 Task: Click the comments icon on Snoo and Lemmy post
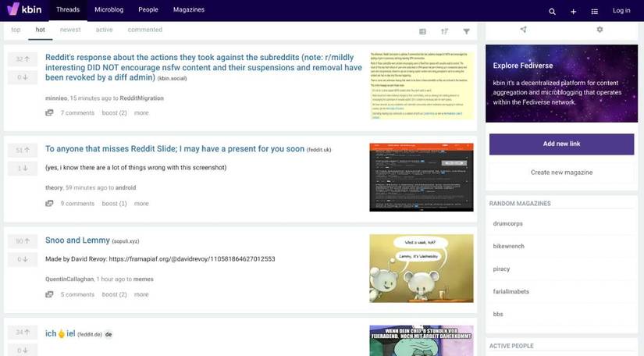pyautogui.click(x=49, y=294)
